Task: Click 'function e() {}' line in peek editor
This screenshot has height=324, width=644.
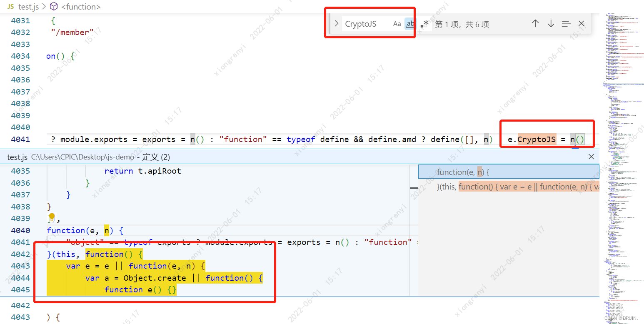Action: pyautogui.click(x=140, y=289)
